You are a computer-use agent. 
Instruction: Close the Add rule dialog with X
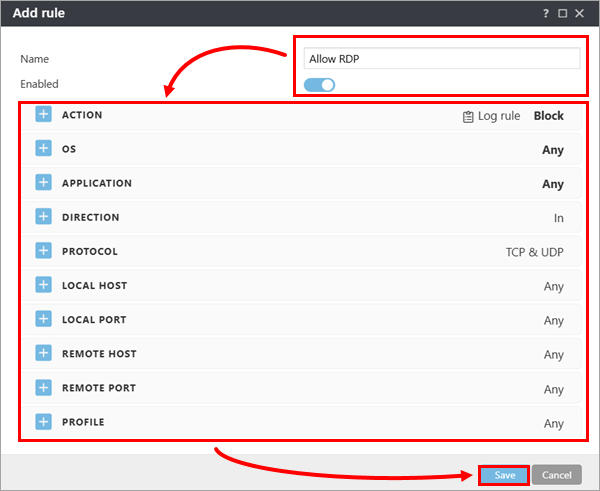point(580,14)
